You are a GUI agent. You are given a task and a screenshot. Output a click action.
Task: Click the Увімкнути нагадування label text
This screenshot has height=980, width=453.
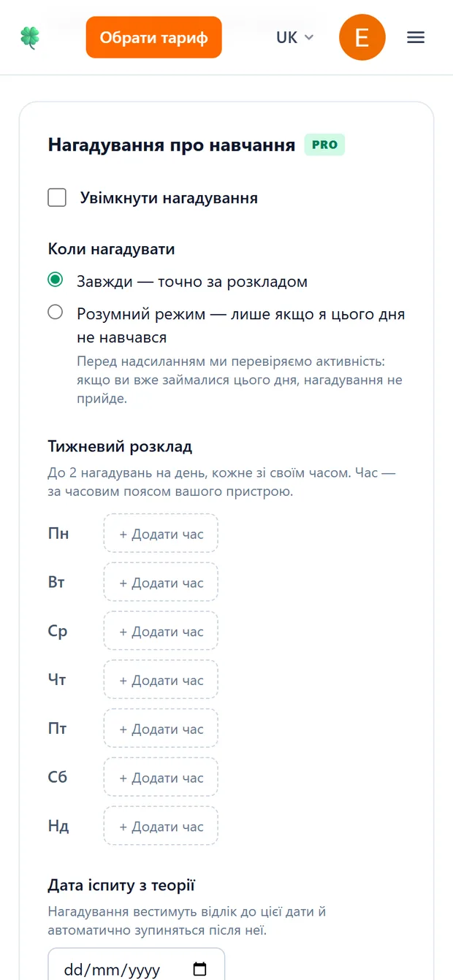point(169,198)
